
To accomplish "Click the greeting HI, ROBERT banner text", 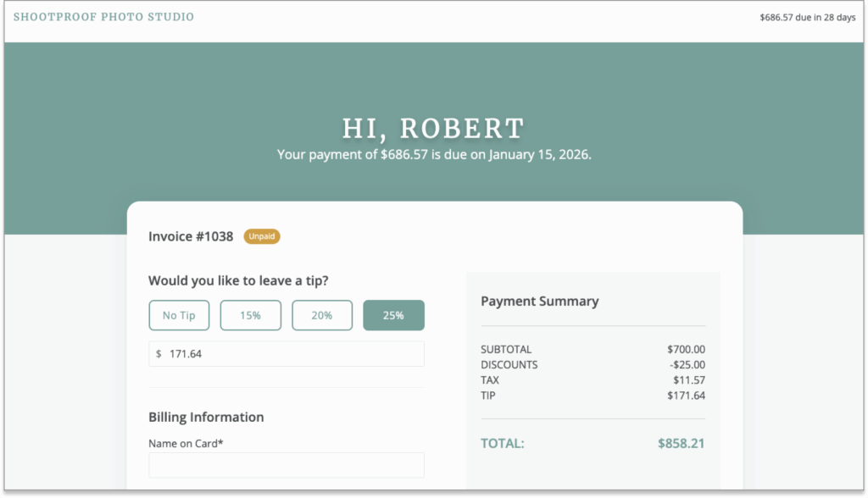I will tap(433, 127).
